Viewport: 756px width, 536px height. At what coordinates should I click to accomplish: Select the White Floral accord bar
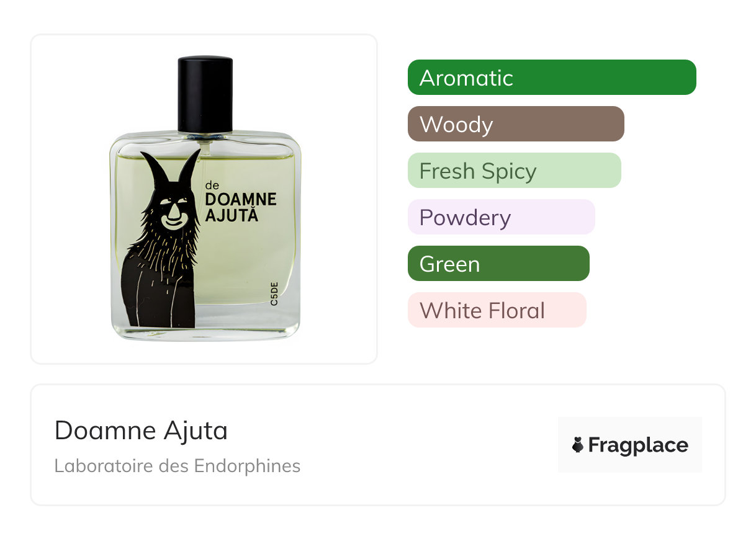(497, 310)
